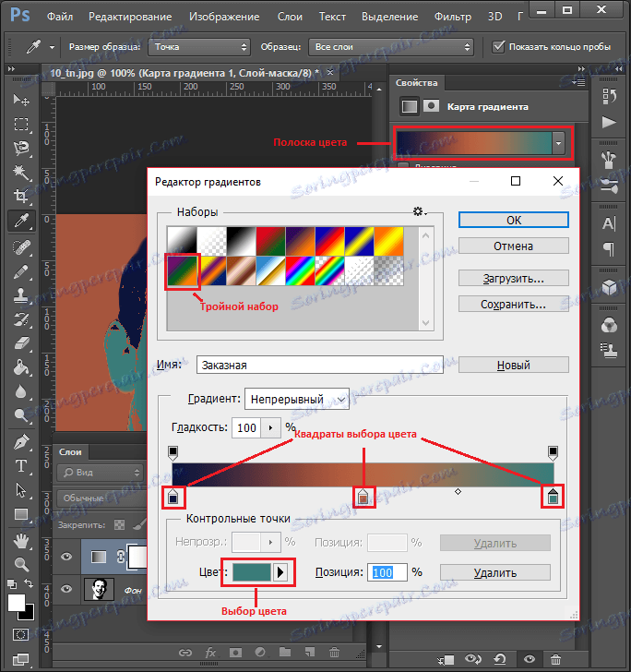631x672 pixels.
Task: Toggle layer visibility in Properties panel
Action: [x=529, y=659]
